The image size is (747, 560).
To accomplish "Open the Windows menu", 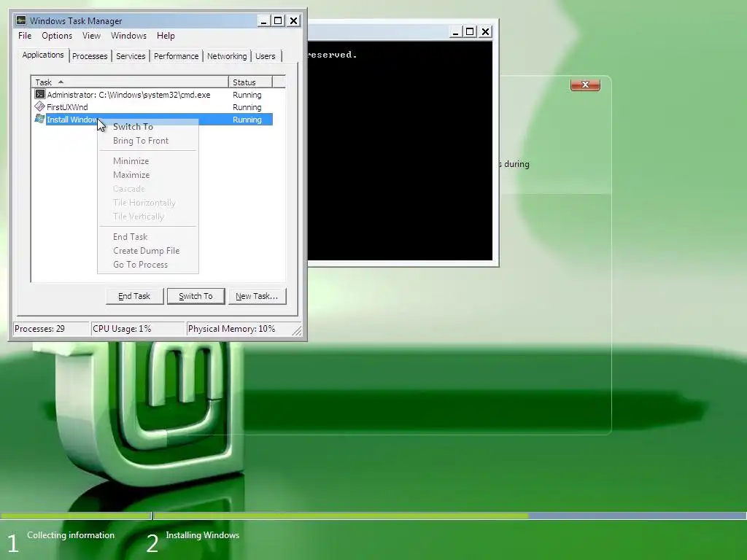I will coord(128,36).
